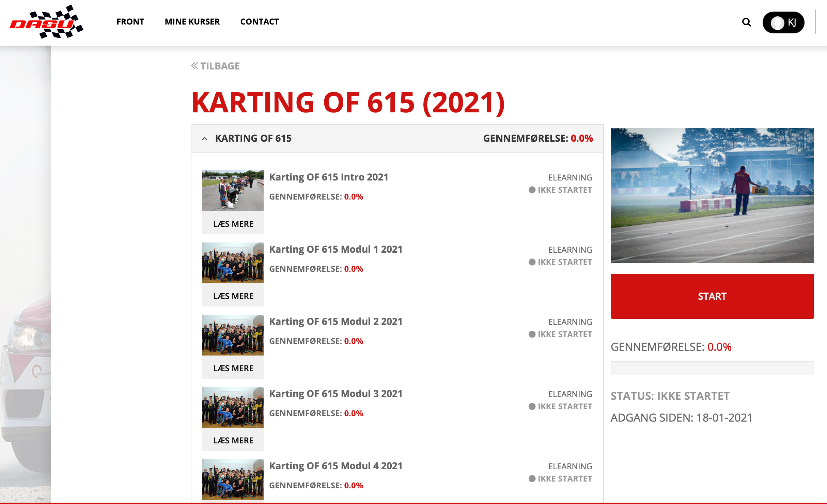Open Karting OF 615 Modul 1 2021 title
Screen dimensions: 827x504
[x=336, y=249]
